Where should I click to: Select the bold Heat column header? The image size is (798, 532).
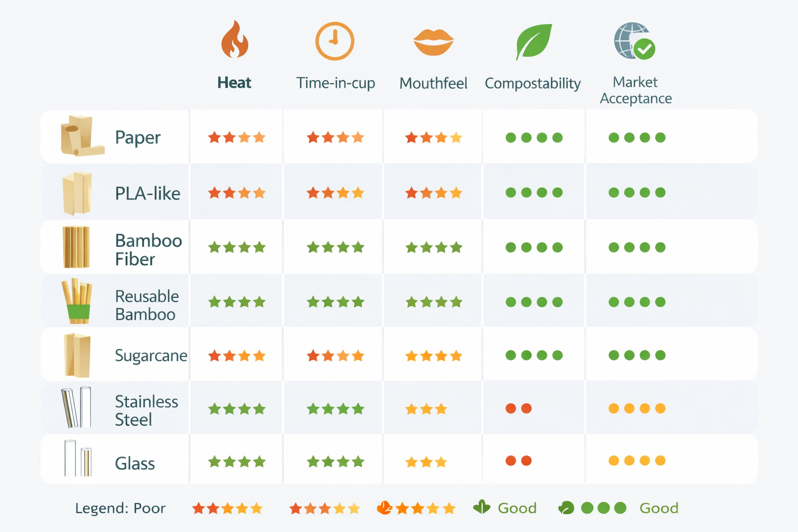(x=234, y=83)
